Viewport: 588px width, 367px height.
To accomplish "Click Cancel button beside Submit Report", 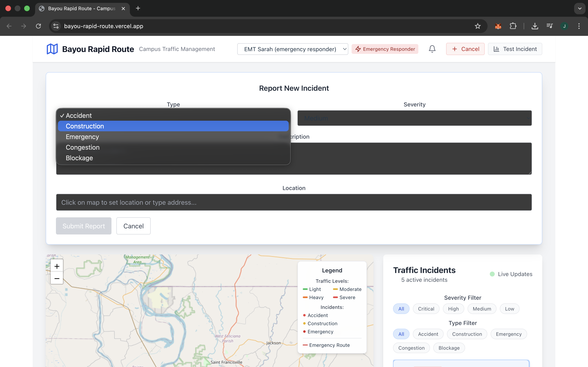I will coord(133,226).
